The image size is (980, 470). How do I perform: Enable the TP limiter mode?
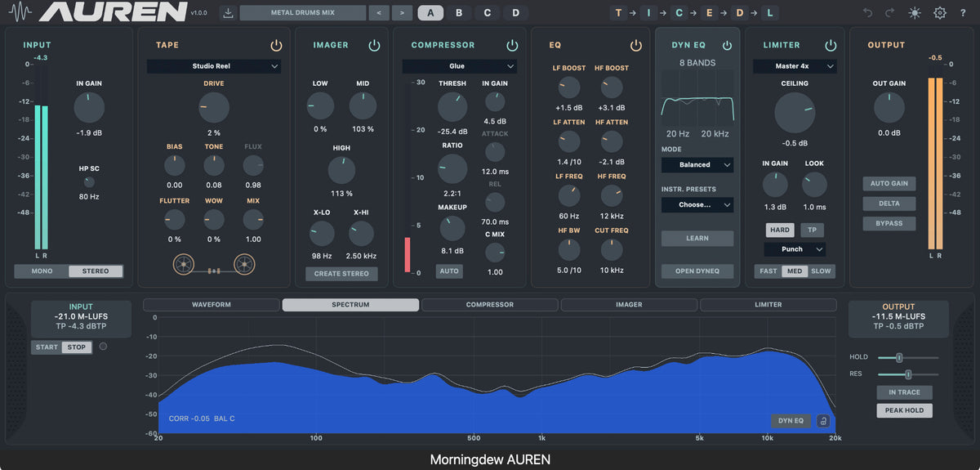812,230
